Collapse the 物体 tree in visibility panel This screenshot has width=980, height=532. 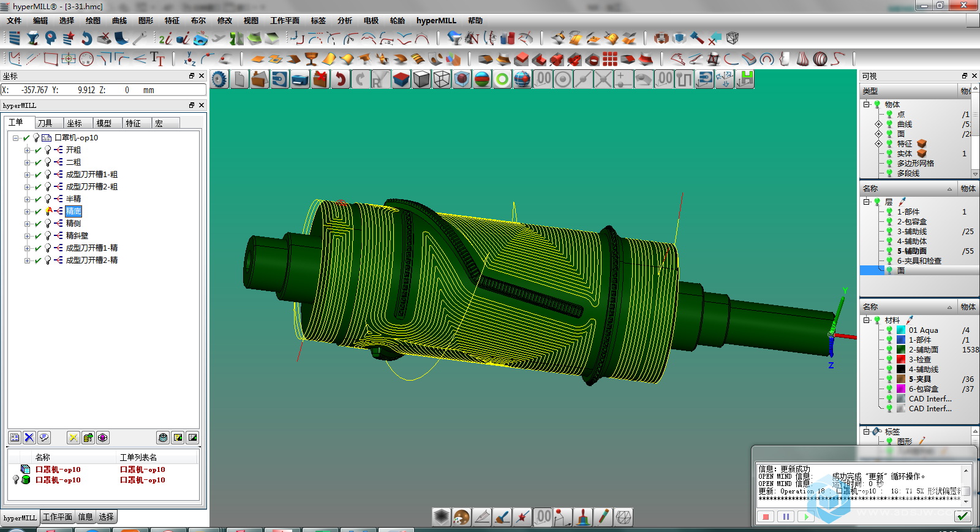867,104
